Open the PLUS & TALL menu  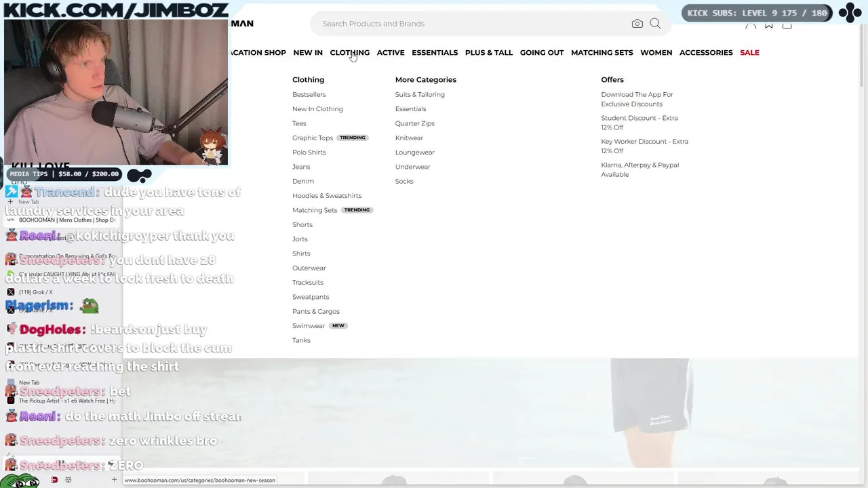coord(489,52)
